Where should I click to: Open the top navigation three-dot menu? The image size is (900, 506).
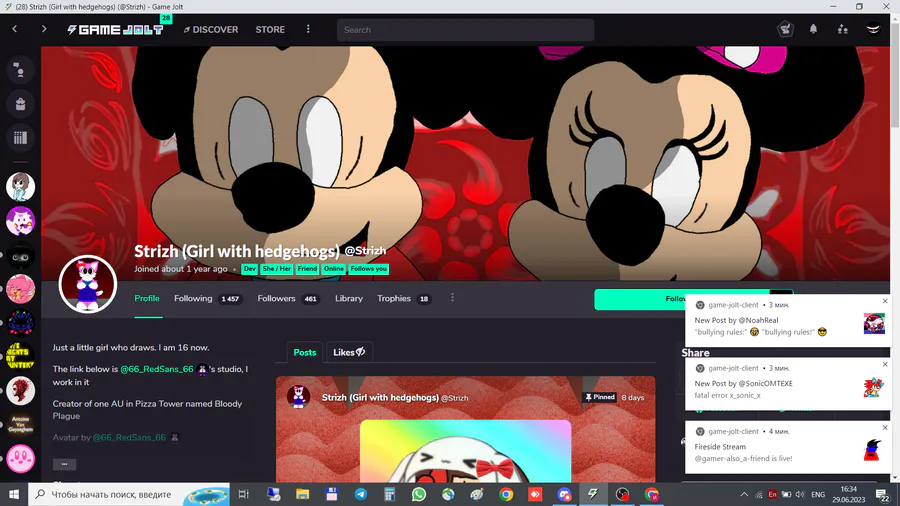pyautogui.click(x=308, y=29)
